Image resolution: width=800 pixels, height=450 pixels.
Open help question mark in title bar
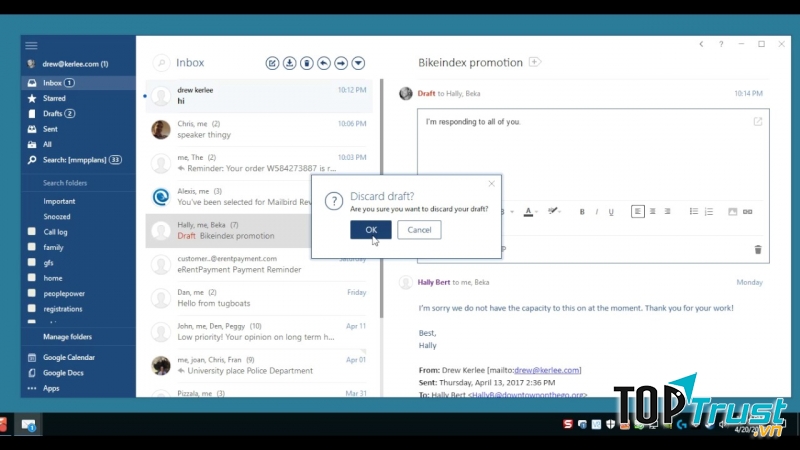(x=721, y=44)
